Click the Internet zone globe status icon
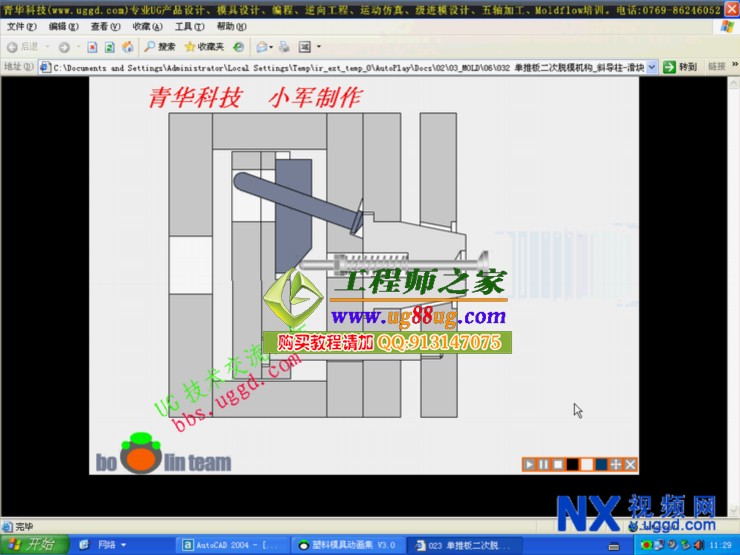 [x=634, y=527]
